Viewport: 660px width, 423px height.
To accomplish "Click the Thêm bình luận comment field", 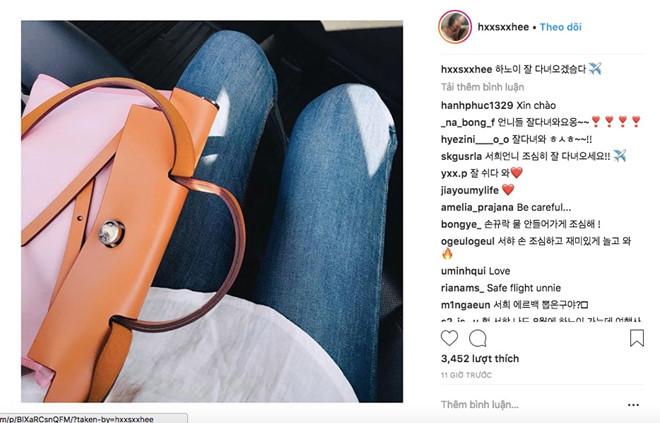I will (x=530, y=404).
